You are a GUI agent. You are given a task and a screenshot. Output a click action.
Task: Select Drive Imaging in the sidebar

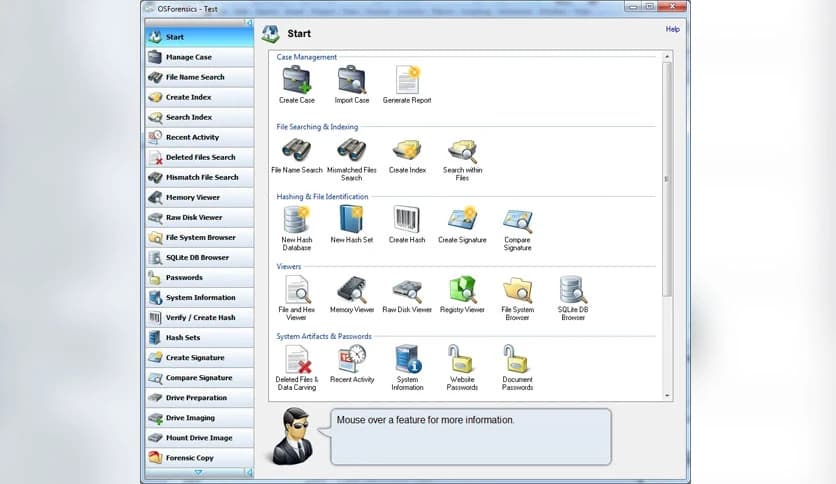(x=199, y=418)
